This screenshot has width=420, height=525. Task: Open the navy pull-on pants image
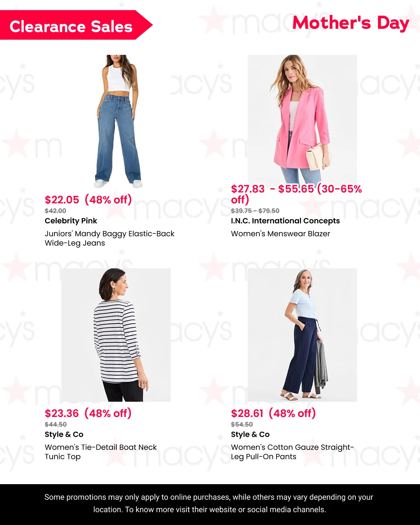coord(302,335)
